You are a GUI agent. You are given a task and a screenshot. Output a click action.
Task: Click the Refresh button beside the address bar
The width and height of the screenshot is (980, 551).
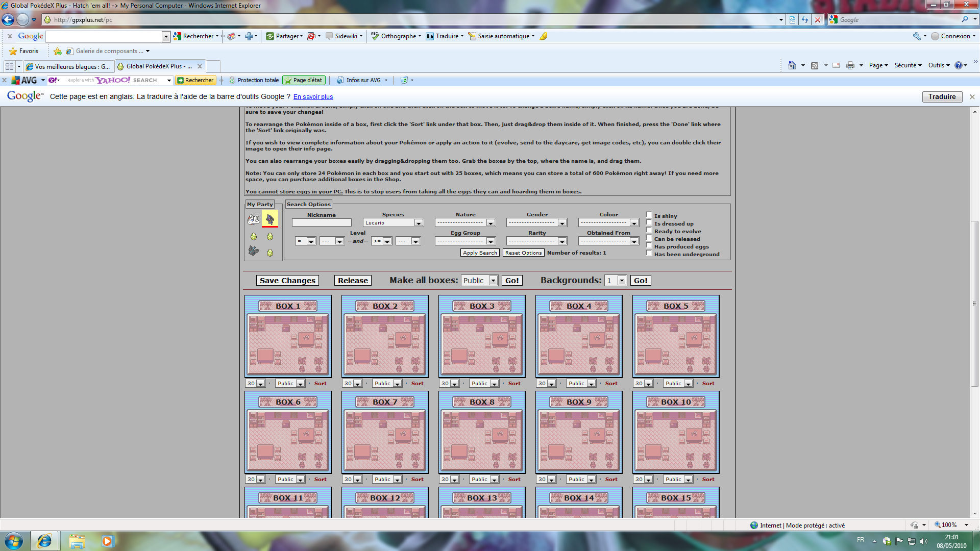tap(805, 19)
